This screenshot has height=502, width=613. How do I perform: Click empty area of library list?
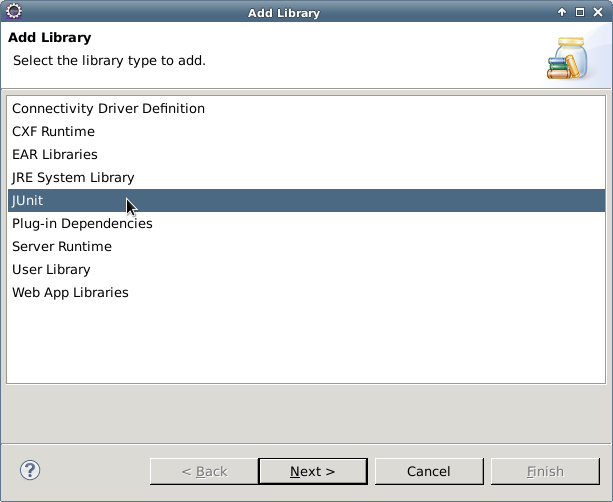click(306, 344)
